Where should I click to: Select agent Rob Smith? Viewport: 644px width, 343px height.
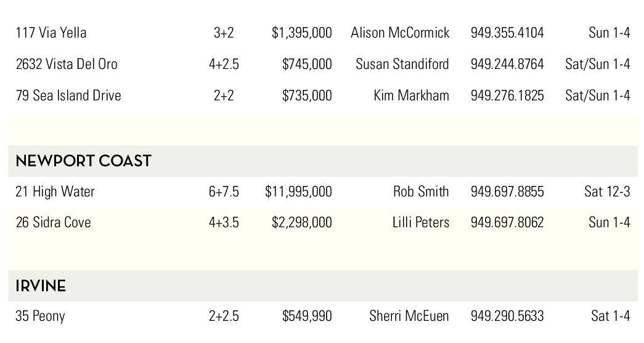421,192
